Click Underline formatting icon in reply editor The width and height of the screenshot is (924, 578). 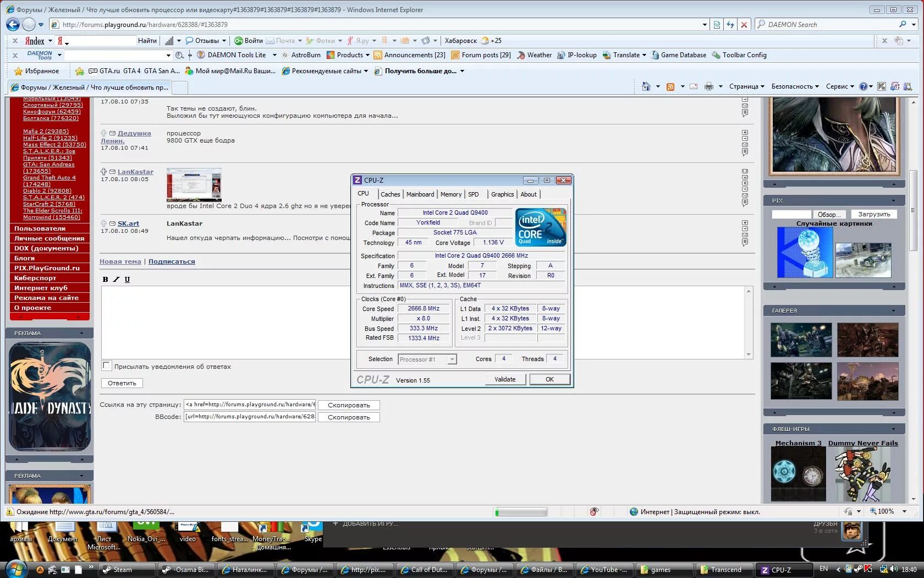[x=127, y=280]
